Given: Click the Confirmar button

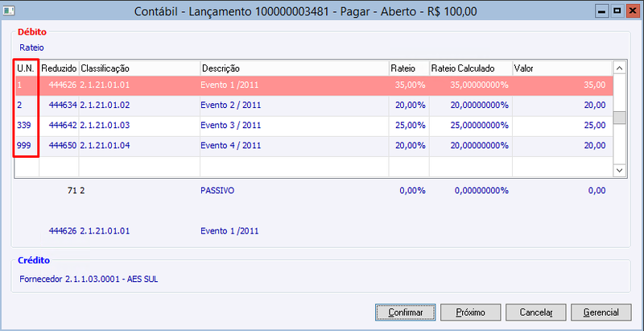Looking at the screenshot, I should point(406,312).
